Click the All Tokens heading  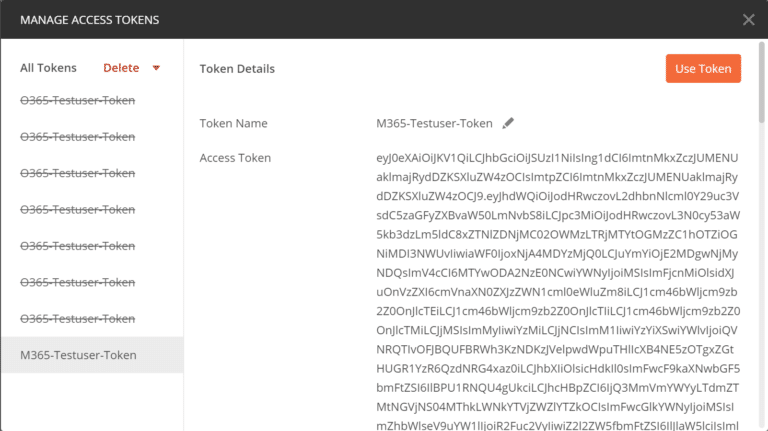coord(48,68)
